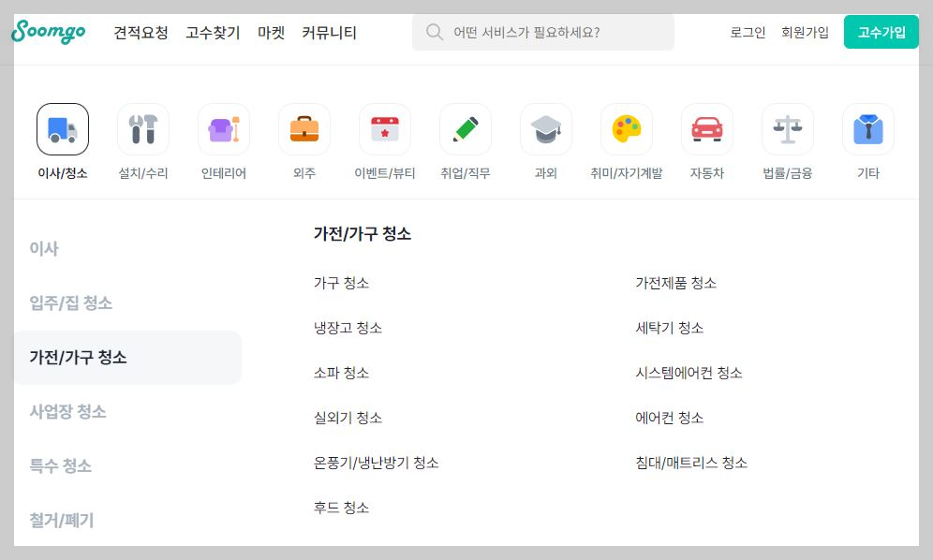Image resolution: width=933 pixels, height=560 pixels.
Task: Open the 자동차 car category icon
Action: tap(706, 128)
